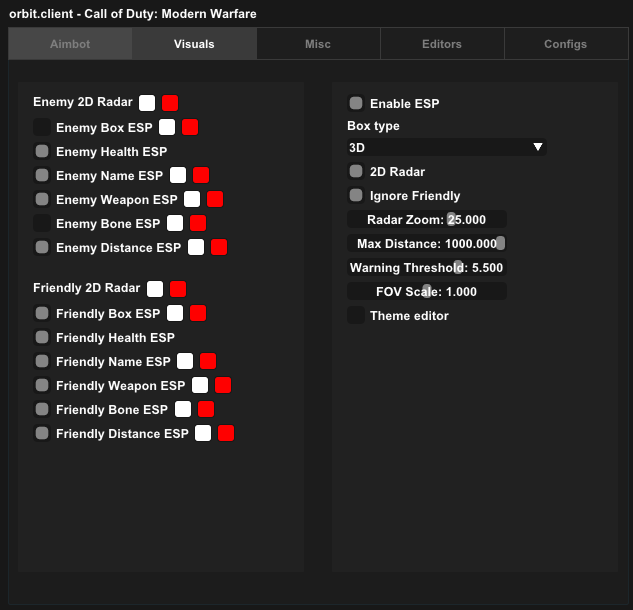The width and height of the screenshot is (633, 610).
Task: Tick the Enable ESP checkbox
Action: tap(356, 103)
